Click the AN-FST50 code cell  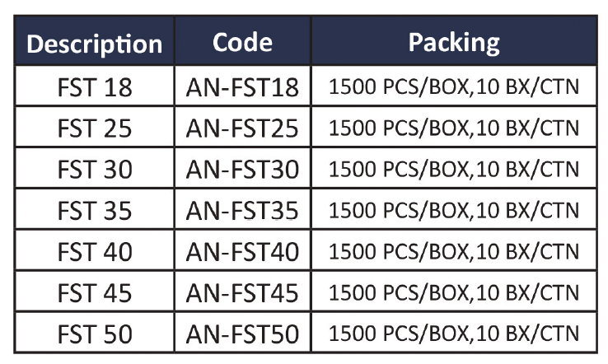(x=243, y=333)
